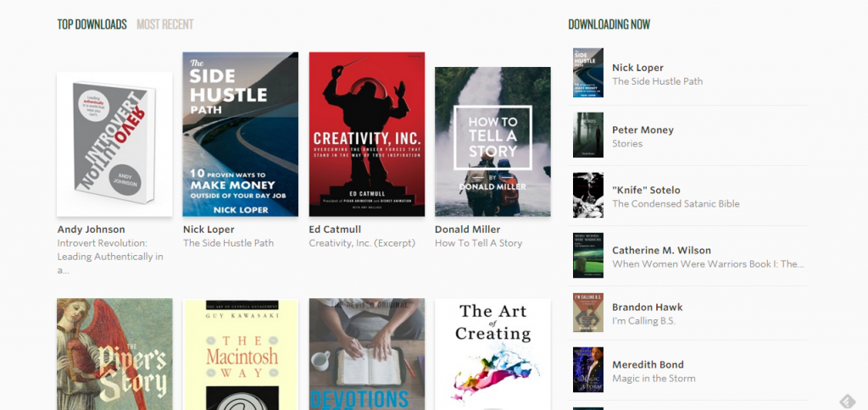Switch to the Most Recent tab
868x410 pixels.
(x=165, y=25)
